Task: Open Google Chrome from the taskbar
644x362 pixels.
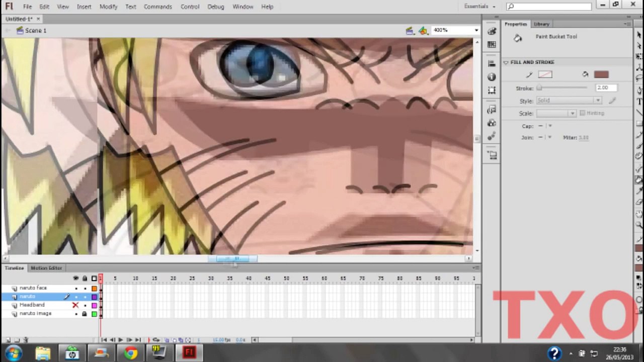Action: [x=131, y=352]
